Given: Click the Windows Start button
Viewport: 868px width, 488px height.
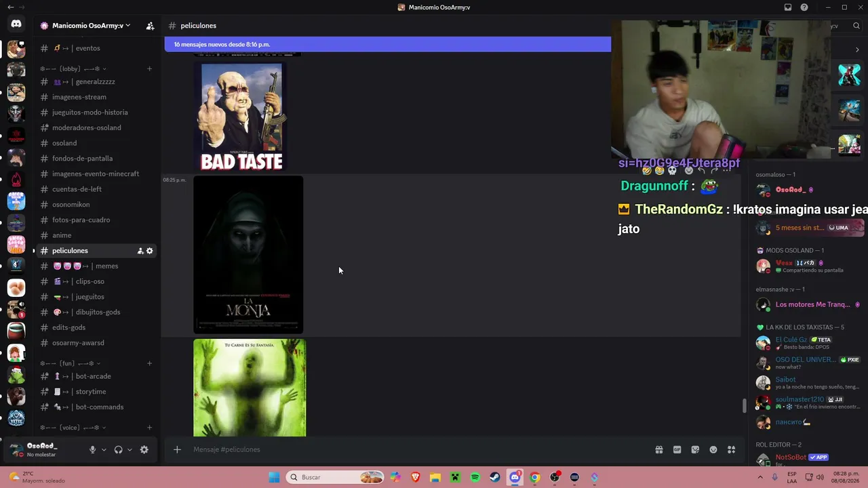Looking at the screenshot, I should 274,477.
